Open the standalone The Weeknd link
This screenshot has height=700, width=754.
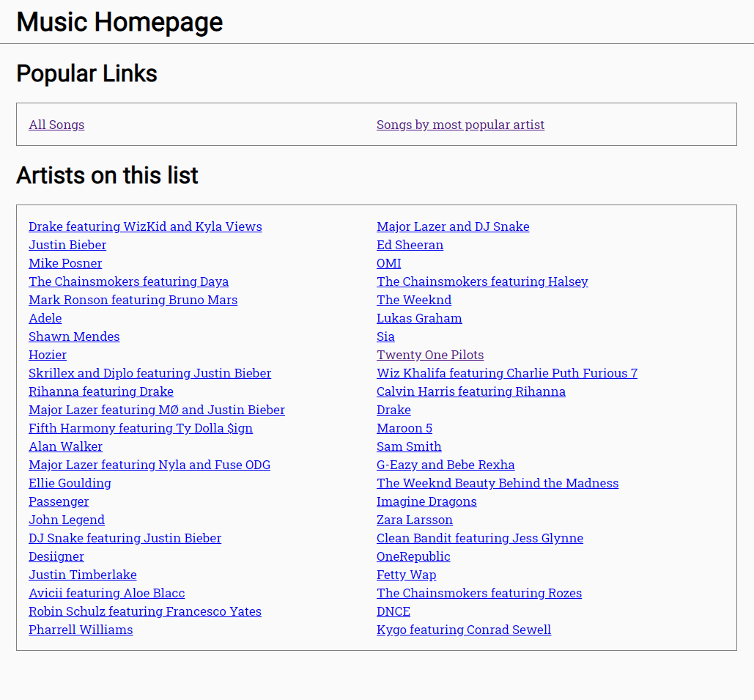point(414,300)
